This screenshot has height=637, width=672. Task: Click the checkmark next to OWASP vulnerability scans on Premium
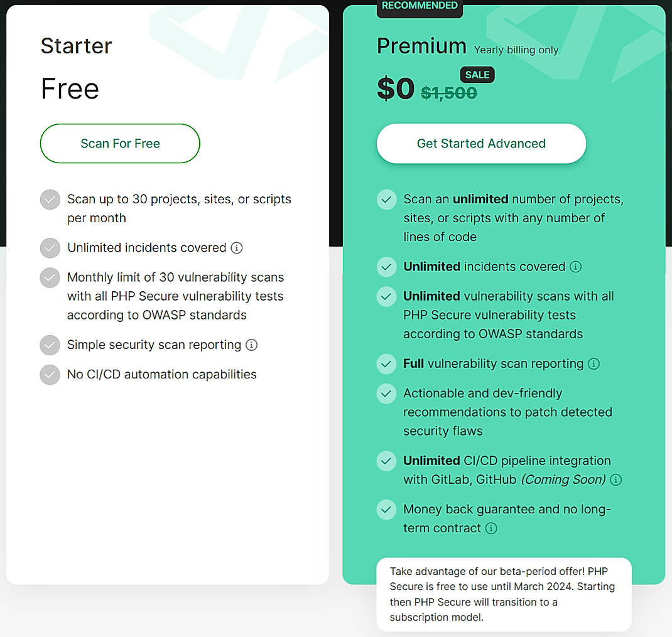[386, 296]
